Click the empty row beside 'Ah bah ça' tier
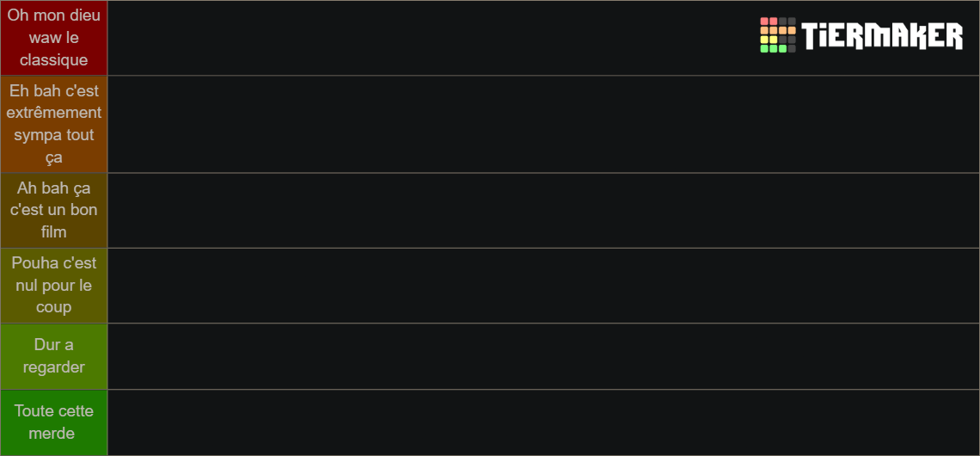 pos(543,211)
